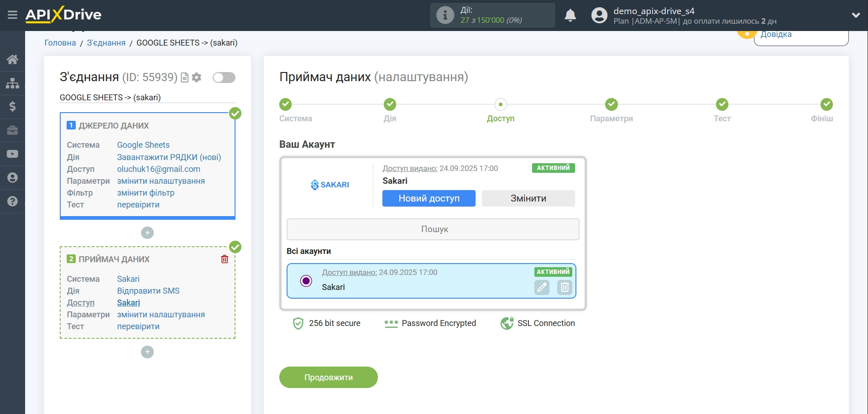Open the YouTube video icon in sidebar
The image size is (868, 414).
click(x=12, y=154)
